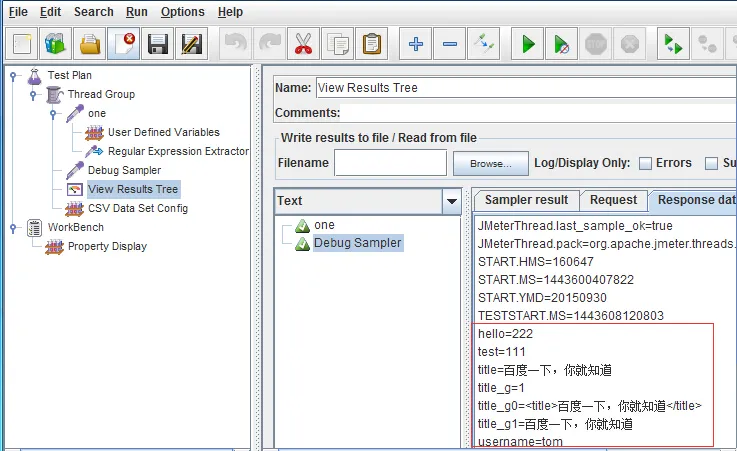Click the Paste clipboard icon
Image resolution: width=737 pixels, height=451 pixels.
coord(371,44)
